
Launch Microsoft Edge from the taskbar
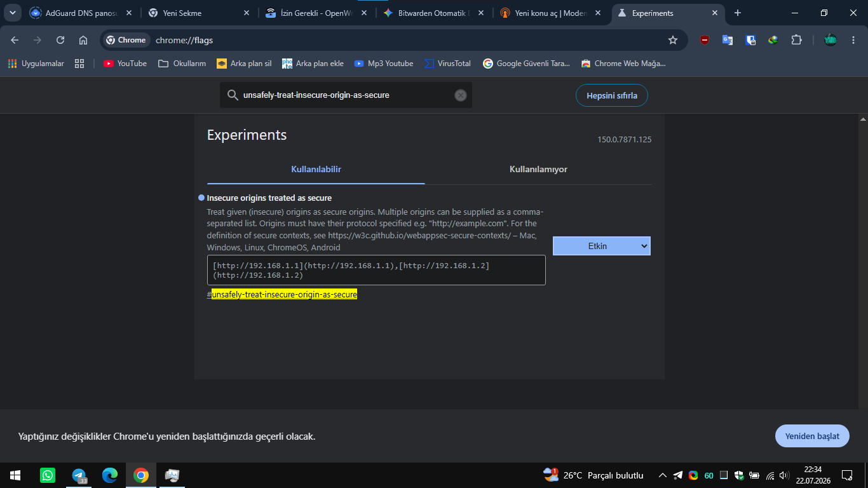[110, 475]
